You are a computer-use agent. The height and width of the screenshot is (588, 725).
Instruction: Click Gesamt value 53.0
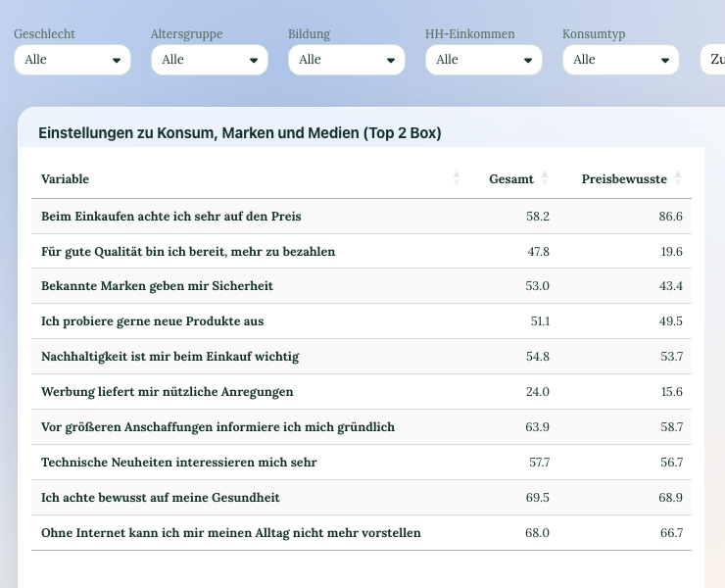(537, 286)
